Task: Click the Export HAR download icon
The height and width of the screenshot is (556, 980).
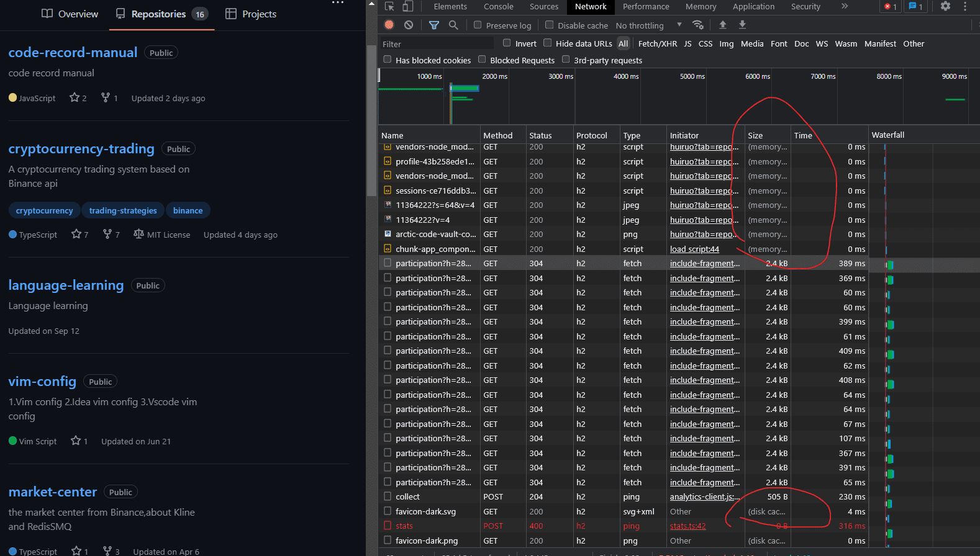Action: [742, 25]
